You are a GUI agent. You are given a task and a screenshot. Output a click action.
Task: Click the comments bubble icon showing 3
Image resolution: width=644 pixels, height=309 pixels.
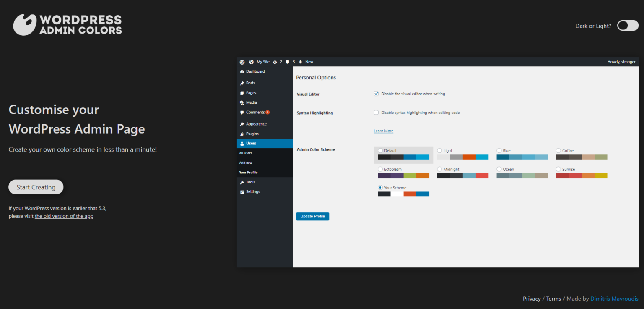287,62
